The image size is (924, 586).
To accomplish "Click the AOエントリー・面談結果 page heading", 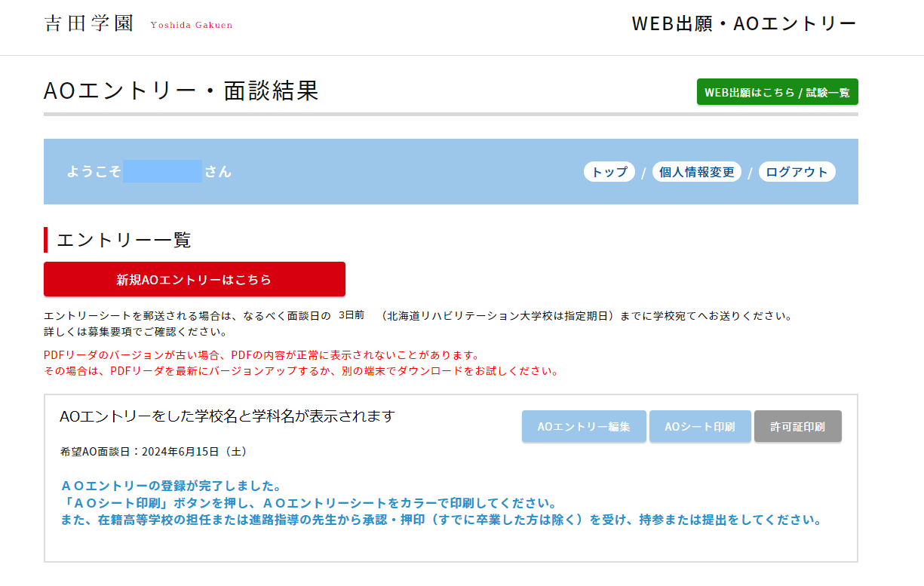I will point(181,91).
